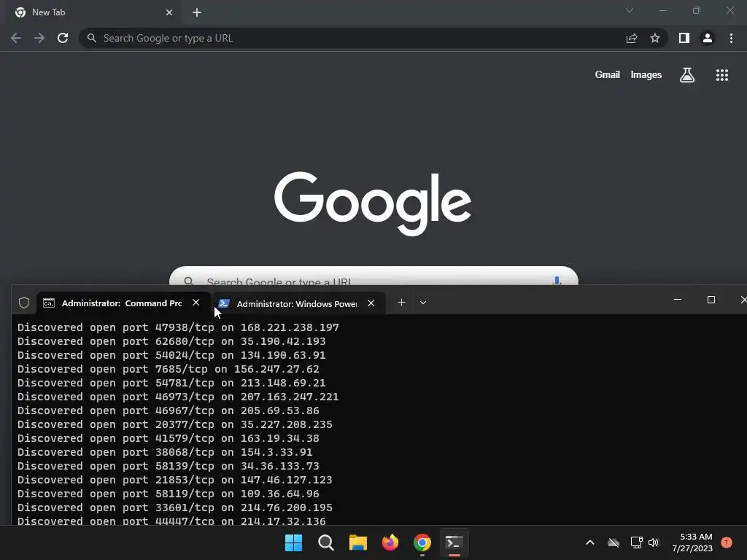747x560 pixels.
Task: Click the line with IP 134.190.63.91
Action: (171, 355)
